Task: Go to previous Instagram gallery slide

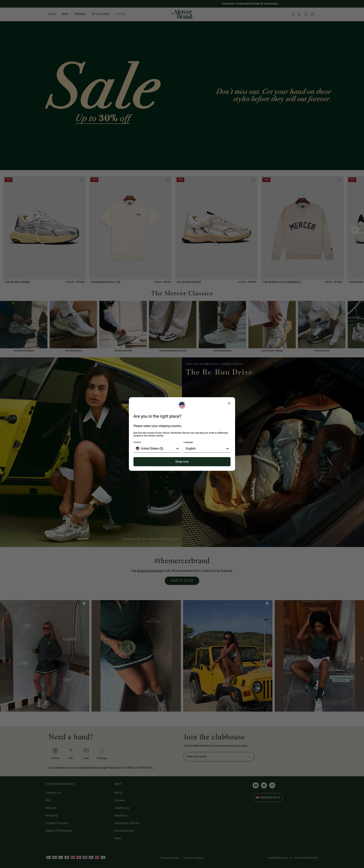Action: tap(3, 658)
